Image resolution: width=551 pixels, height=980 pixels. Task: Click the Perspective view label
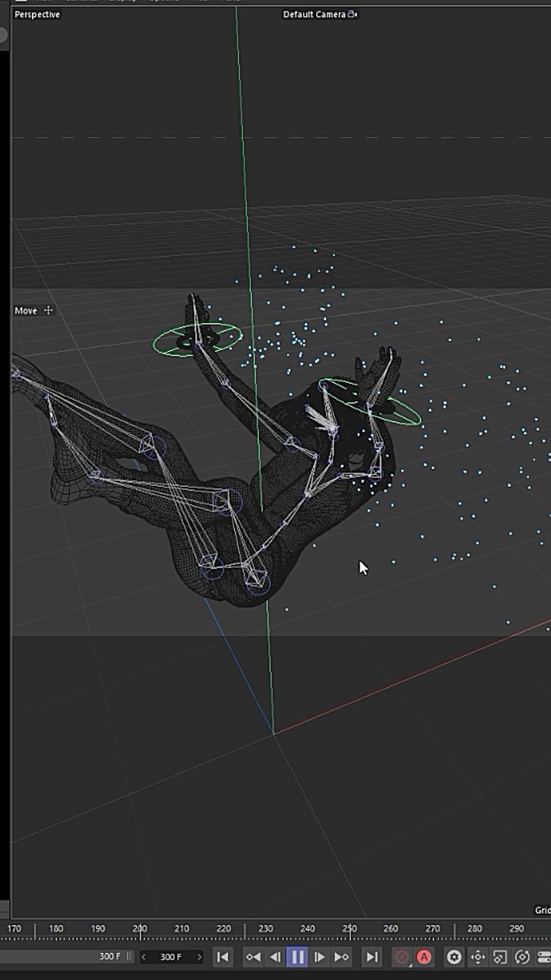[x=37, y=14]
